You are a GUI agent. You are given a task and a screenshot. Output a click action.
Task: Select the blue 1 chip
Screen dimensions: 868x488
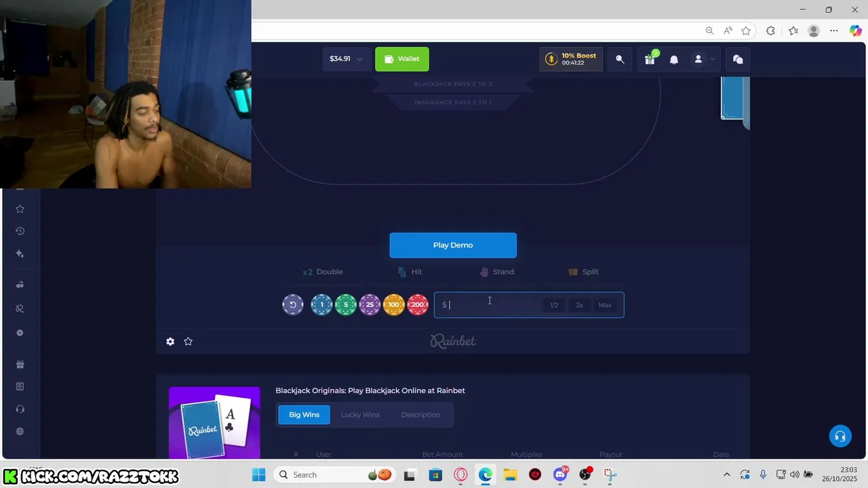321,305
